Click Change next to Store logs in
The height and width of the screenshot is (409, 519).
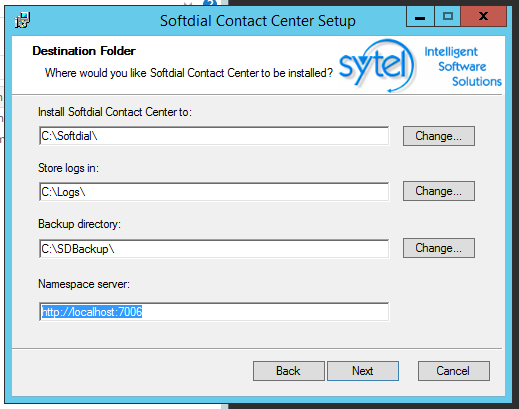[439, 191]
